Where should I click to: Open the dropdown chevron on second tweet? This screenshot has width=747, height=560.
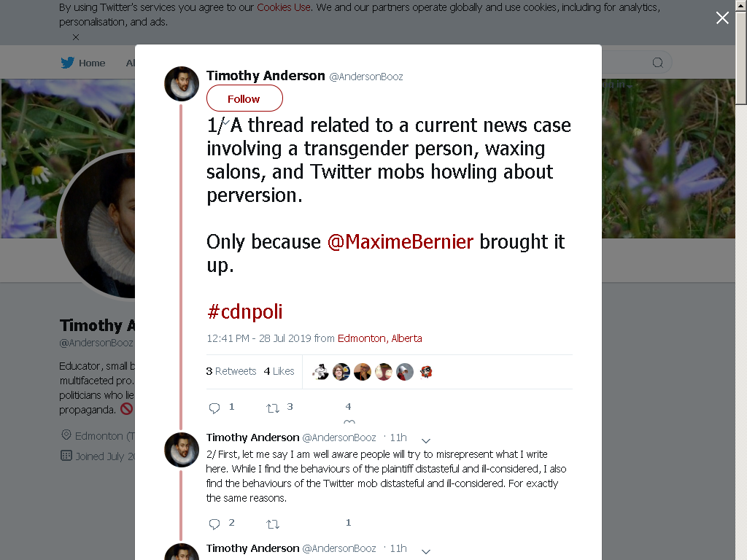coord(426,440)
